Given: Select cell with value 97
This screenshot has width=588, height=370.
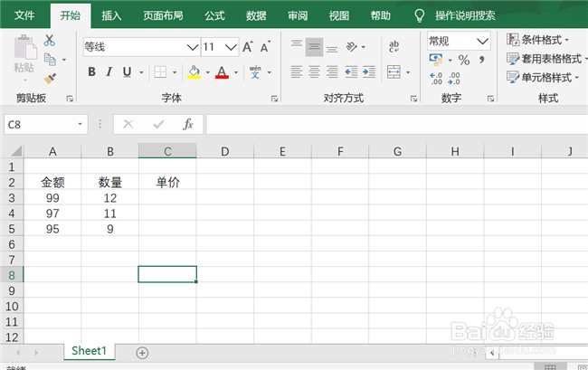Looking at the screenshot, I should [x=52, y=213].
